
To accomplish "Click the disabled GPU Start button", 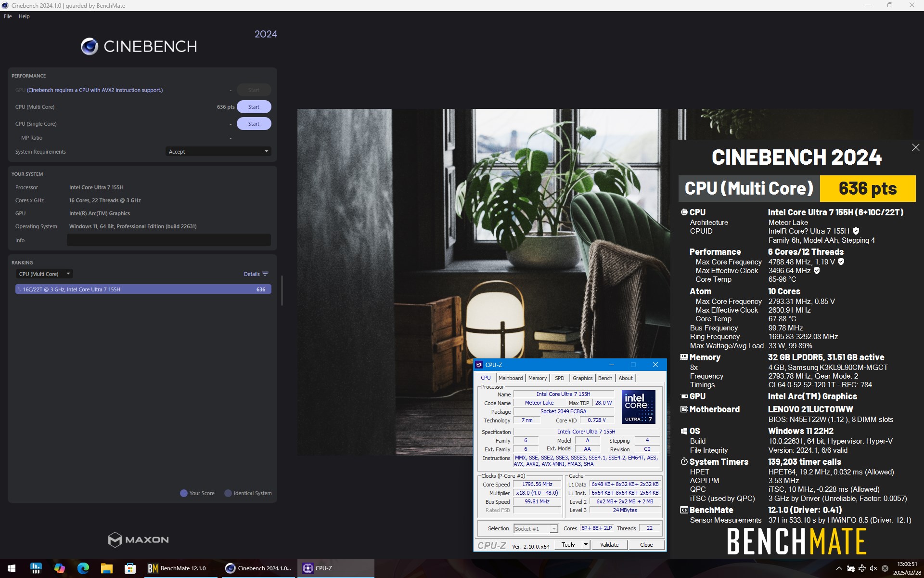I will [254, 90].
